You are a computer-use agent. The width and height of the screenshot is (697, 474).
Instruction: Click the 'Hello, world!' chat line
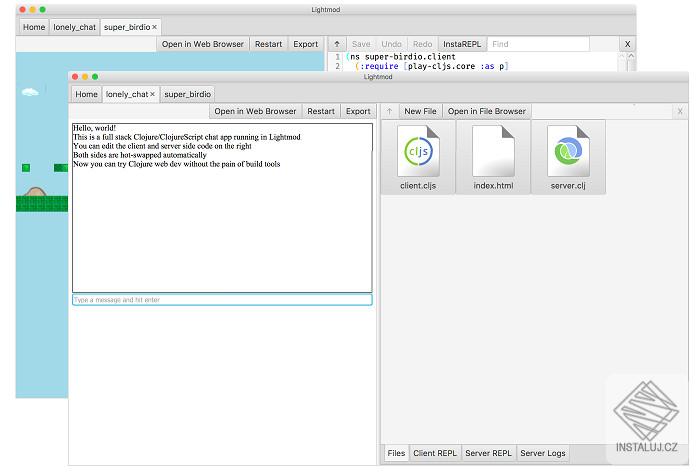click(94, 128)
